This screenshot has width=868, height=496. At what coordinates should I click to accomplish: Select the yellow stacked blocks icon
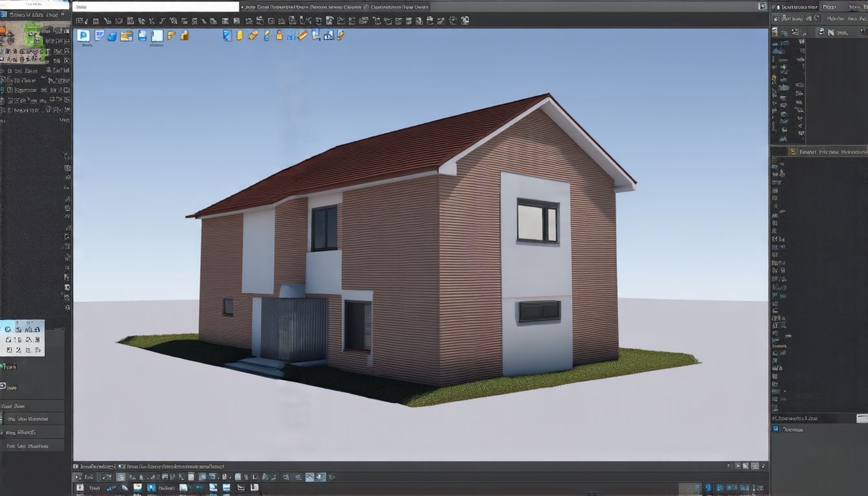pos(184,35)
